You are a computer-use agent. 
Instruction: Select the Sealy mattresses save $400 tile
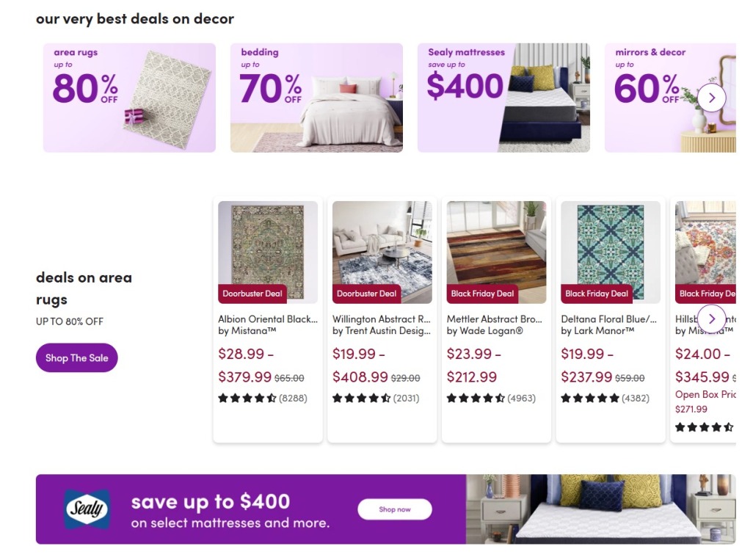(x=503, y=97)
